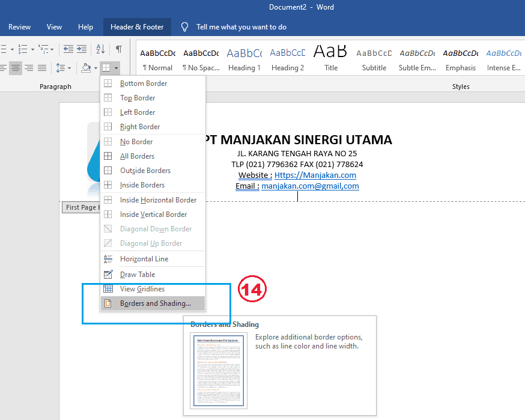The height and width of the screenshot is (420, 525).
Task: Click the Sort A to Z icon
Action: point(100,49)
